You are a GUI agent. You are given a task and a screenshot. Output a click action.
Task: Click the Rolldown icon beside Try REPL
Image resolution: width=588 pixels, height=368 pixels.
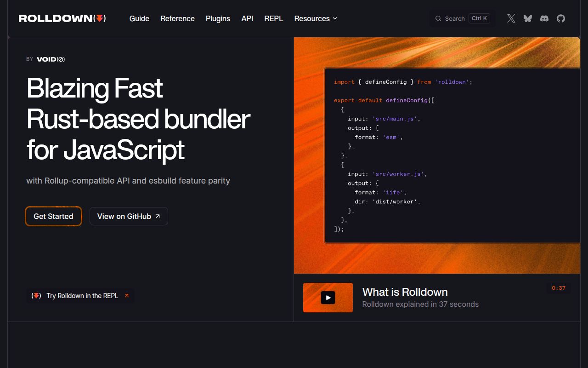[x=36, y=296]
